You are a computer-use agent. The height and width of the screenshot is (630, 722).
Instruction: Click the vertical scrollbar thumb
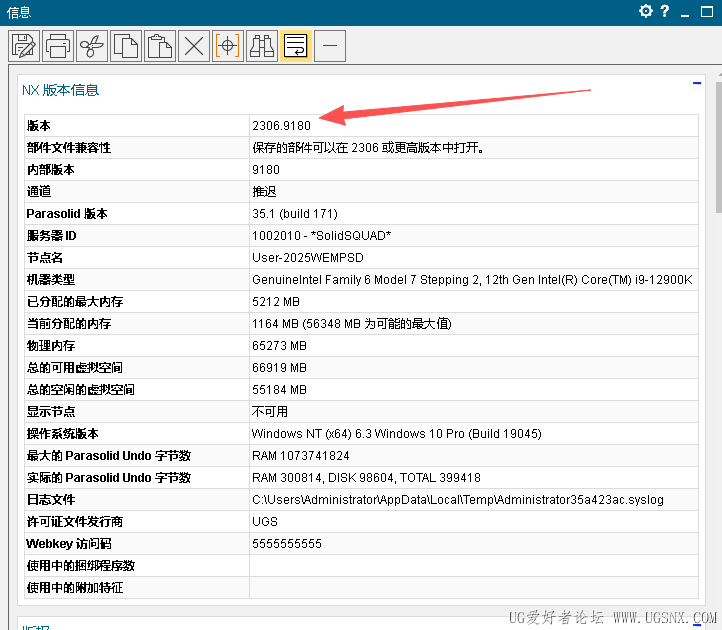pos(719,147)
